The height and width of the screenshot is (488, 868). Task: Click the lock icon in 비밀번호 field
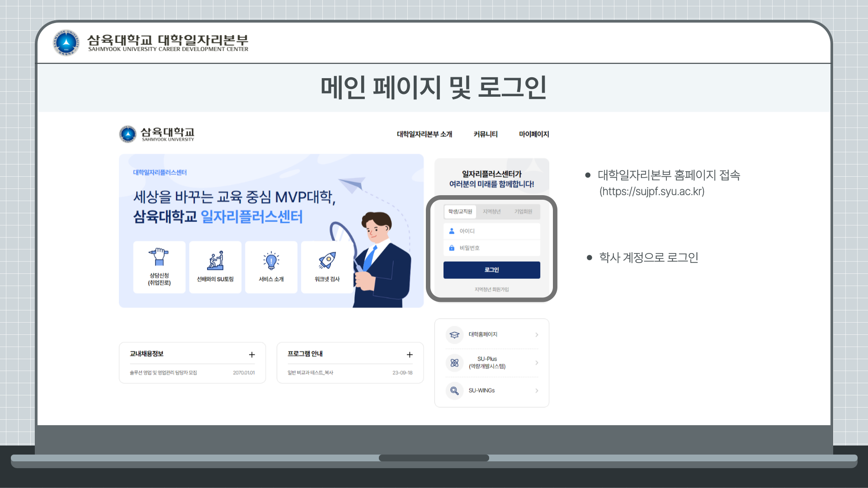[452, 248]
